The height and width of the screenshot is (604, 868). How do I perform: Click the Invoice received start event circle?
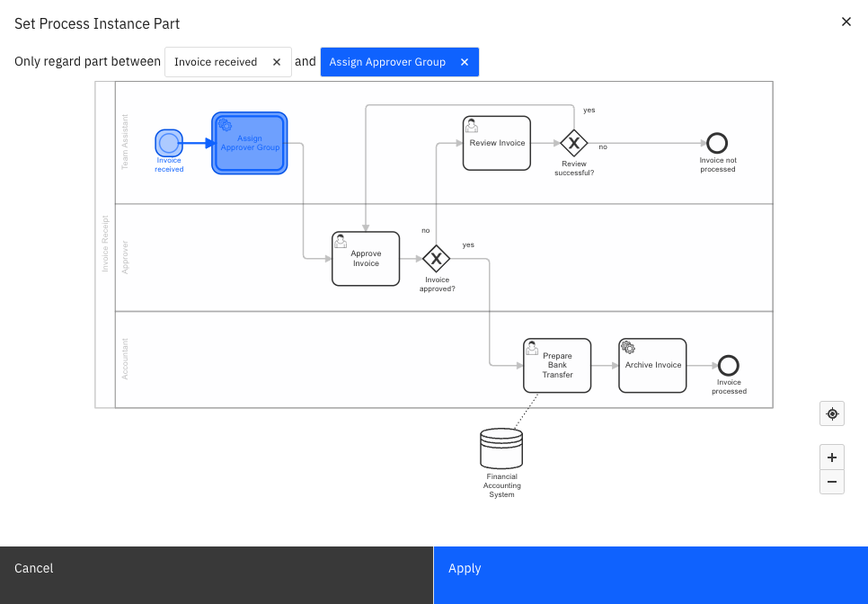tap(169, 144)
